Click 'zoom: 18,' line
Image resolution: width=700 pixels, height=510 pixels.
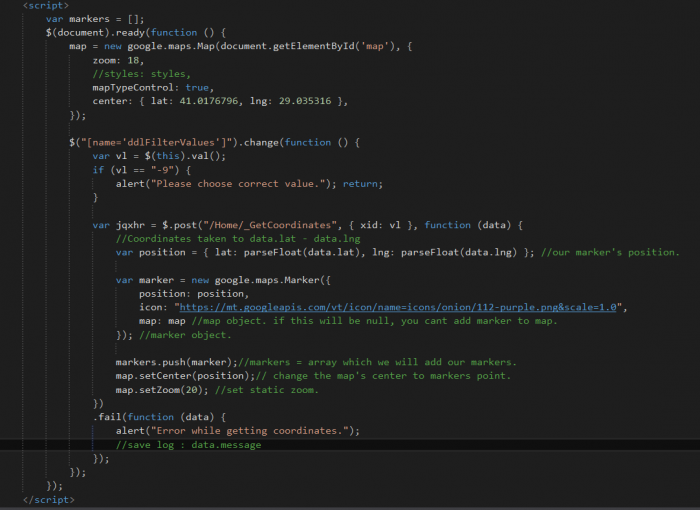[118, 60]
